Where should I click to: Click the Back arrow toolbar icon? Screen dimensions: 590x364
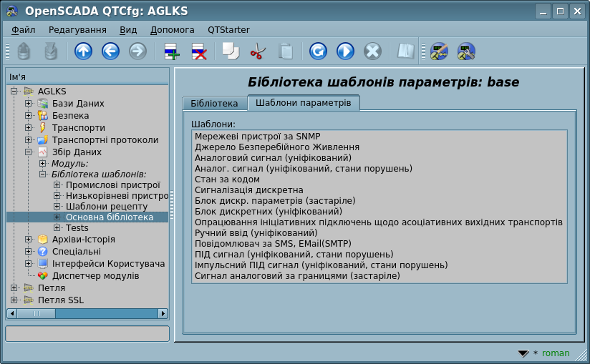(x=110, y=51)
